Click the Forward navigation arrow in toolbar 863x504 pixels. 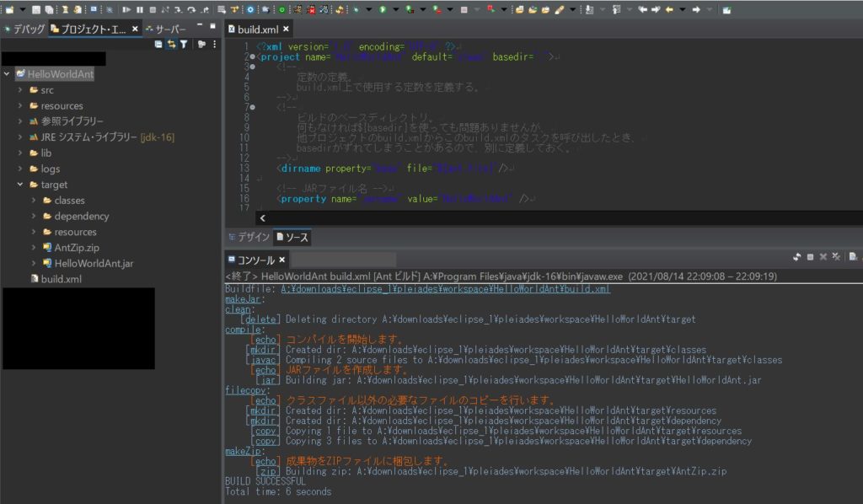tap(696, 9)
